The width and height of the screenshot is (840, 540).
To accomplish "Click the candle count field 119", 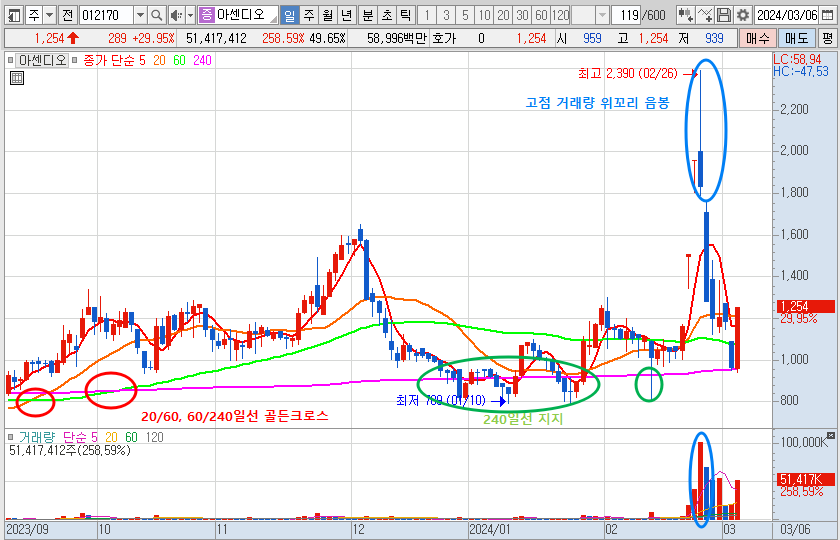I will click(626, 15).
